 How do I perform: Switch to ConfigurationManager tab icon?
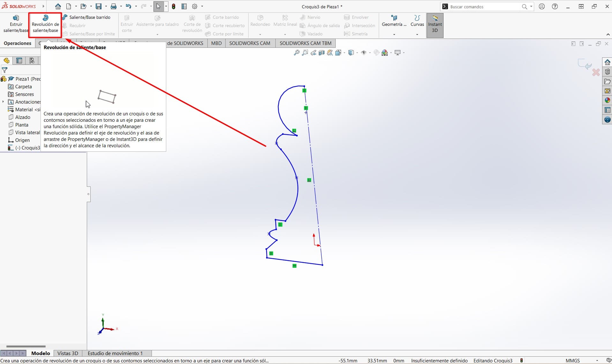coord(32,61)
